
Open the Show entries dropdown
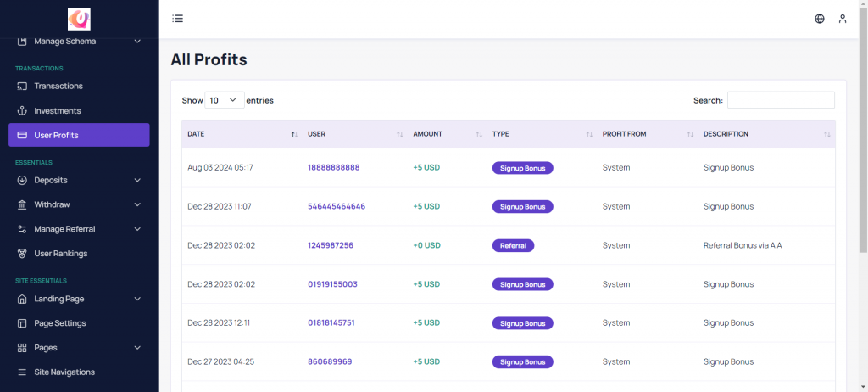click(x=225, y=100)
